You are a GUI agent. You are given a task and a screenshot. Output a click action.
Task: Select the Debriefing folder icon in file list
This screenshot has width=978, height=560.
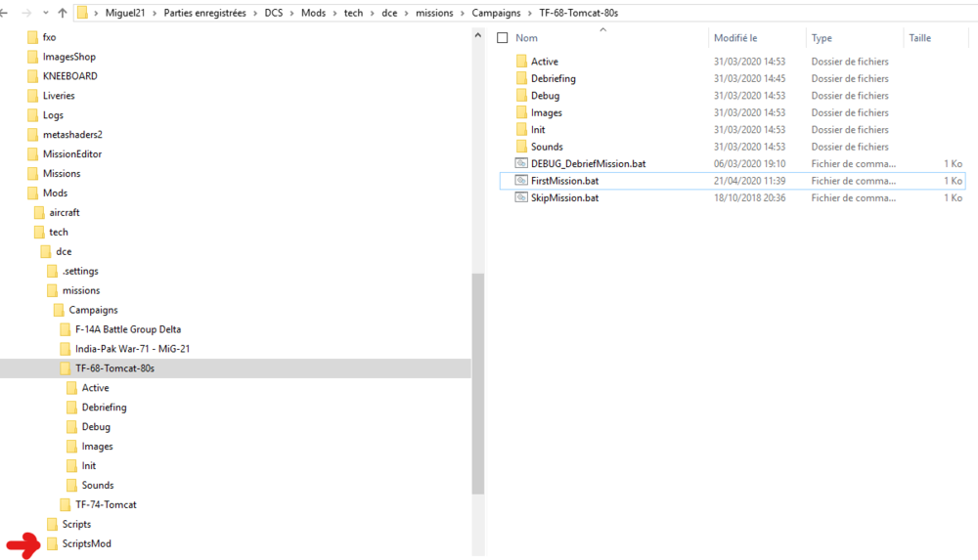[x=521, y=78]
